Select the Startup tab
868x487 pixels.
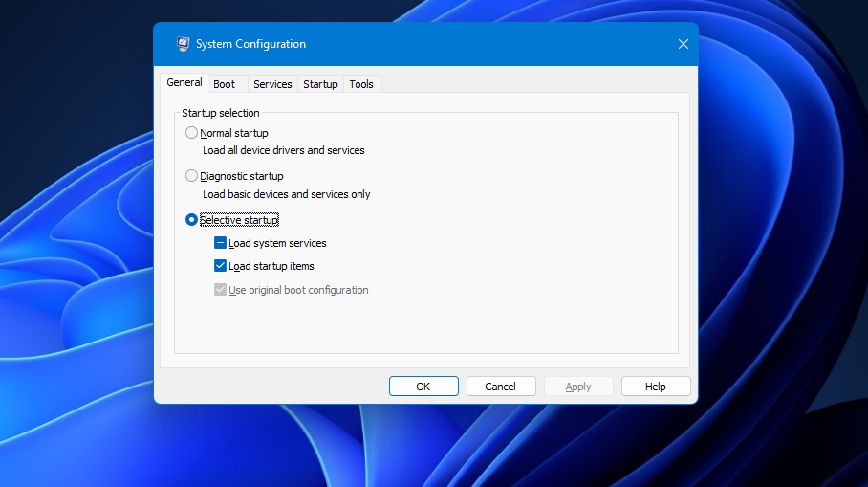(x=320, y=84)
